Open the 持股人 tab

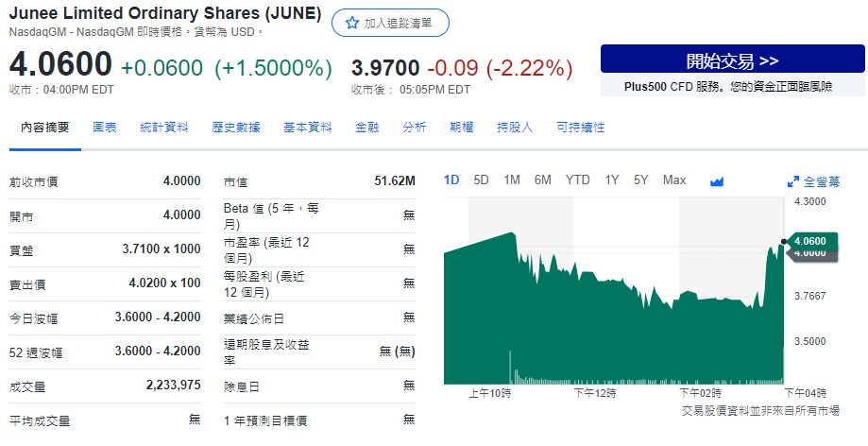coord(515,127)
